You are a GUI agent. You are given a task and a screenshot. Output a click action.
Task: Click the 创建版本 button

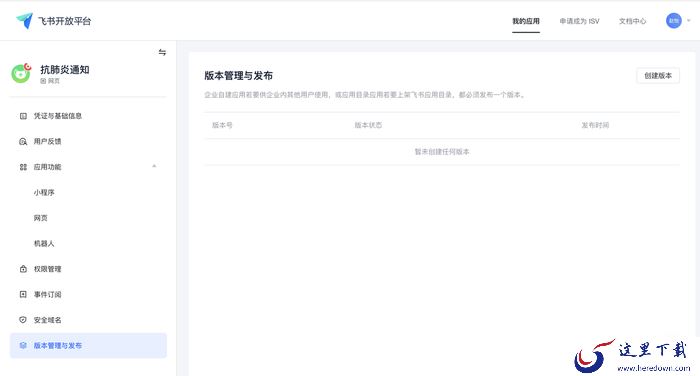(x=658, y=75)
